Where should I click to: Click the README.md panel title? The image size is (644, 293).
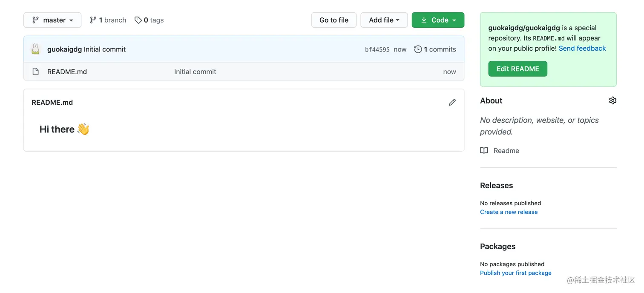coord(52,102)
